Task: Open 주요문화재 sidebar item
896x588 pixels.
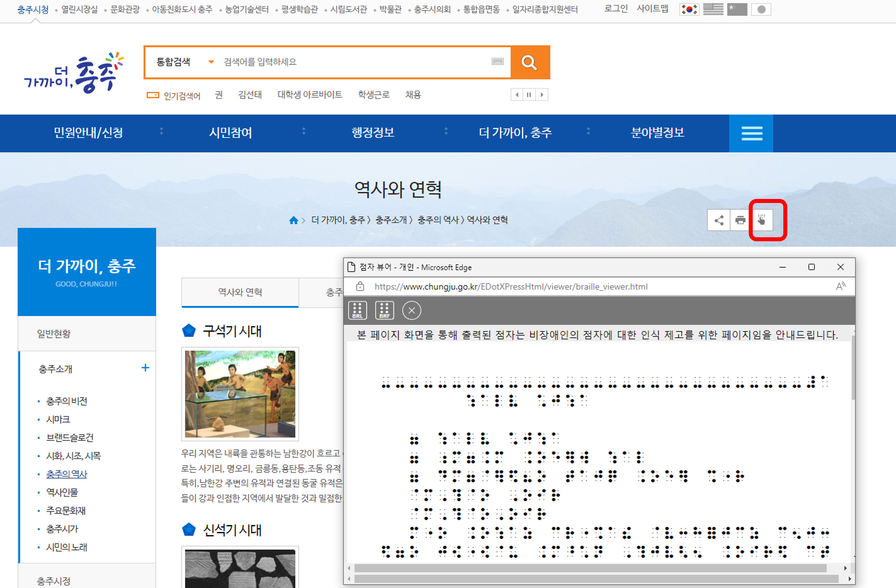Action: pos(66,511)
